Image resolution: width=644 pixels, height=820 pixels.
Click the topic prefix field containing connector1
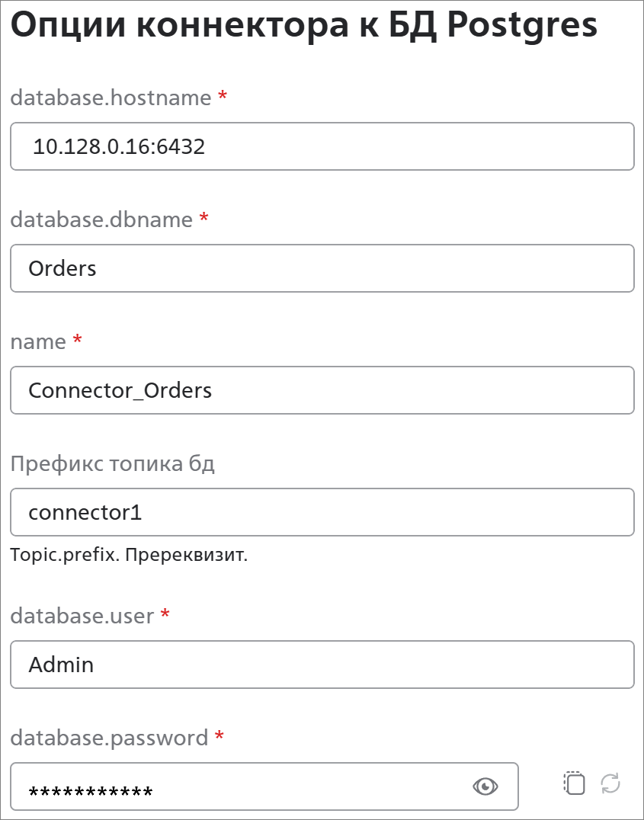pos(322,512)
